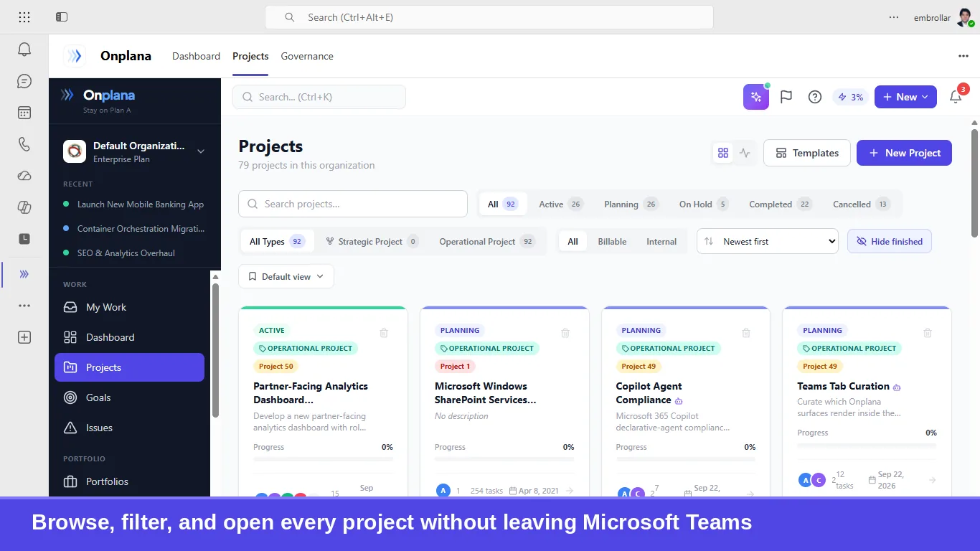Delete Partner-Facing Analytics Dashboard via trash icon
This screenshot has height=551, width=980.
pos(384,333)
